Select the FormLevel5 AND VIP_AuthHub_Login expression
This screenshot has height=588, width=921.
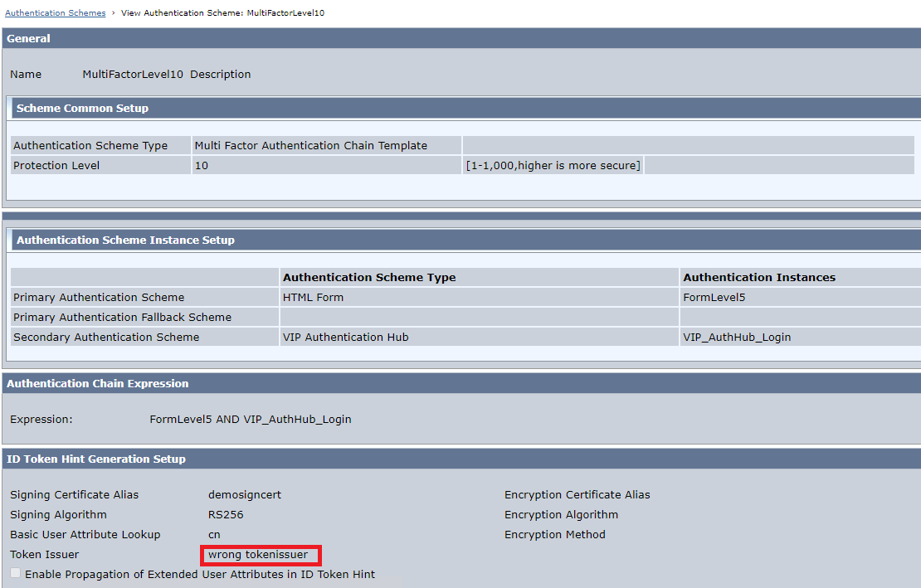tap(250, 420)
